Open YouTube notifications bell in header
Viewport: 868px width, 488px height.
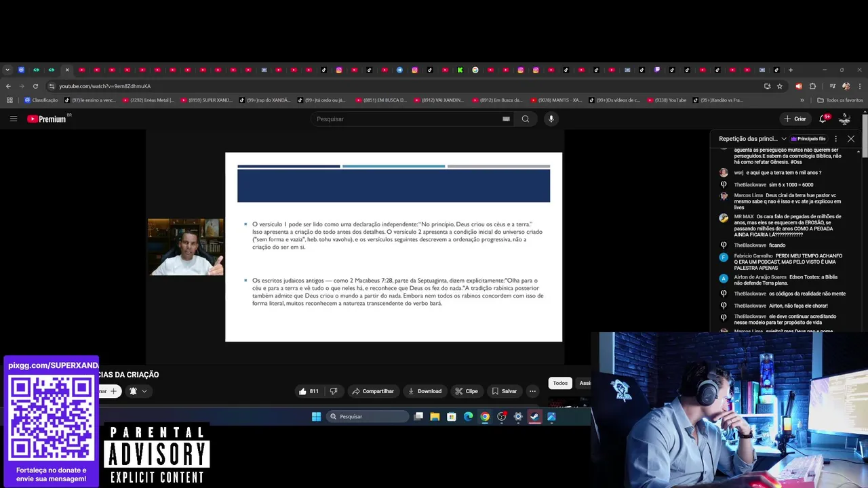pyautogui.click(x=823, y=119)
